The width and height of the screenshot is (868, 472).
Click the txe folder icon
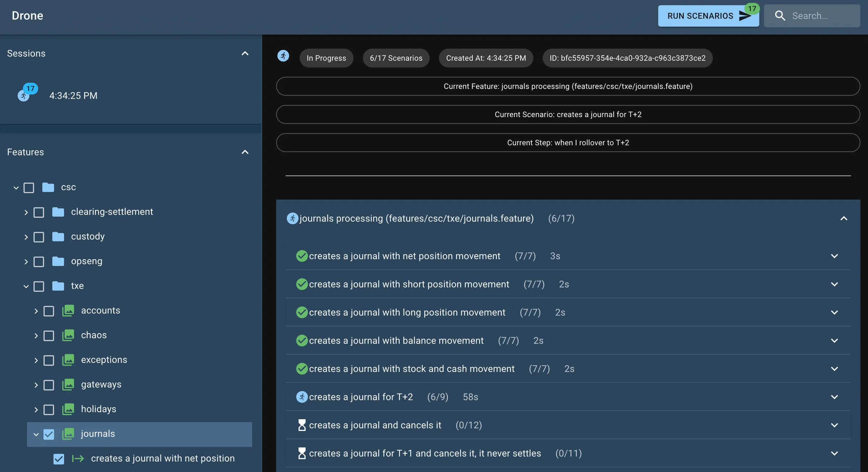point(58,286)
